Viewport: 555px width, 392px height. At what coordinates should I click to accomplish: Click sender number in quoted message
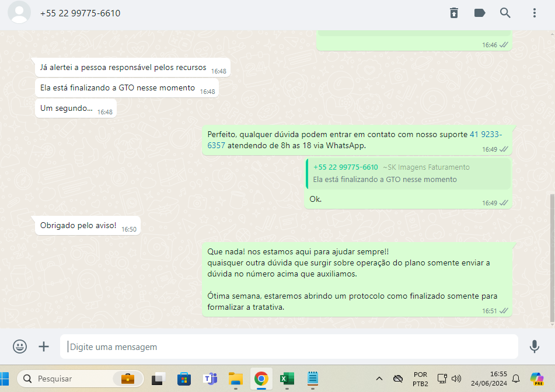coord(345,167)
